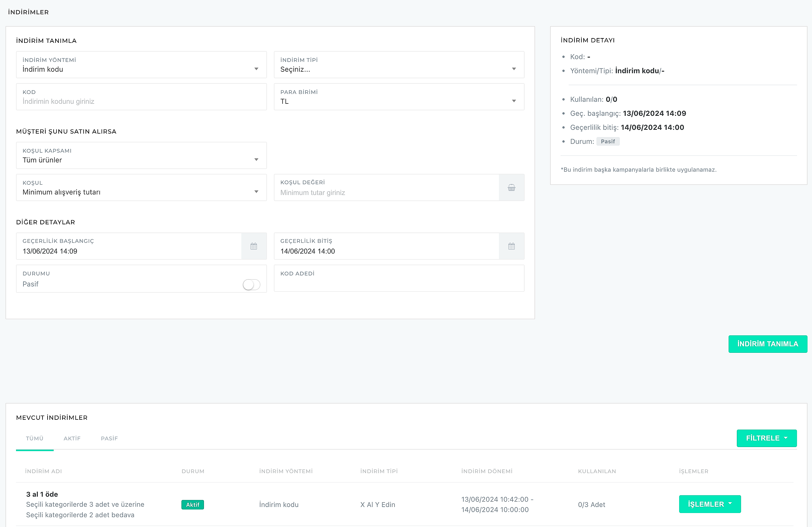The width and height of the screenshot is (812, 527).
Task: Open the Koşul Minimum alışveriş tutarı dropdown
Action: pyautogui.click(x=141, y=188)
